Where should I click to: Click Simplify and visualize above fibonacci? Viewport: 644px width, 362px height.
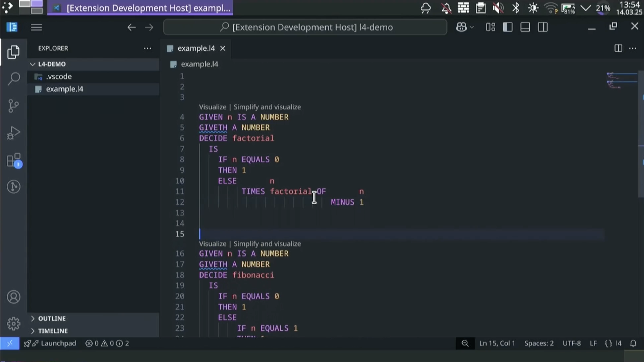pyautogui.click(x=267, y=244)
